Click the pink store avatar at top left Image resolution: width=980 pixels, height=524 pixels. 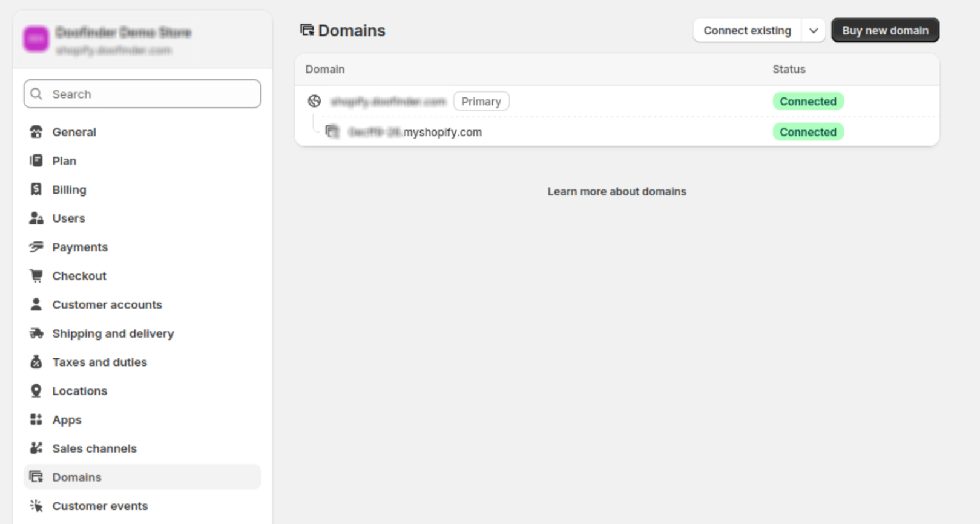(x=36, y=39)
